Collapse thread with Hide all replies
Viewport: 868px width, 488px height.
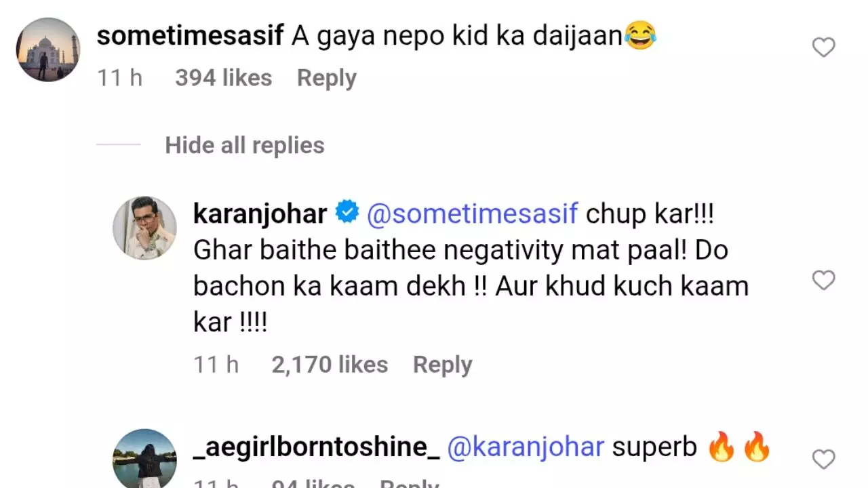[244, 145]
